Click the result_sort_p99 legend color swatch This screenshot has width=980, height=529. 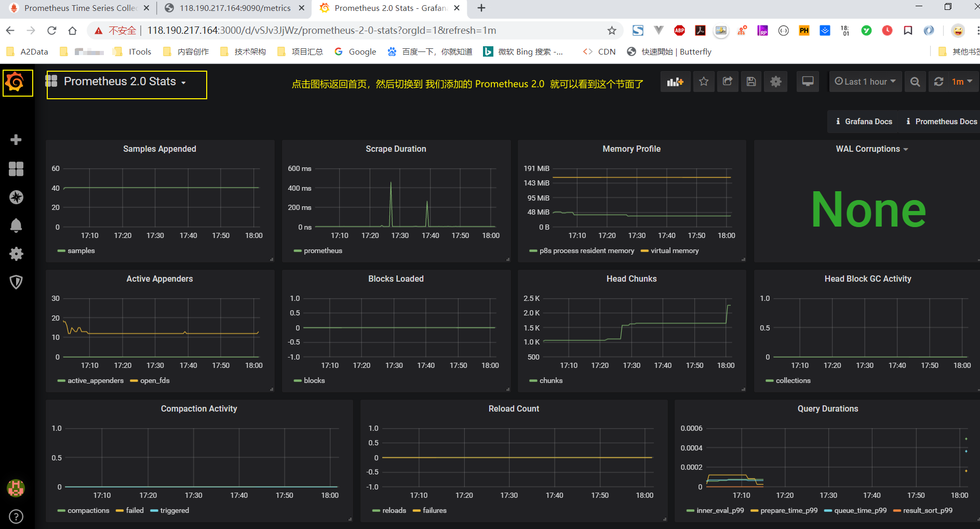(x=896, y=511)
